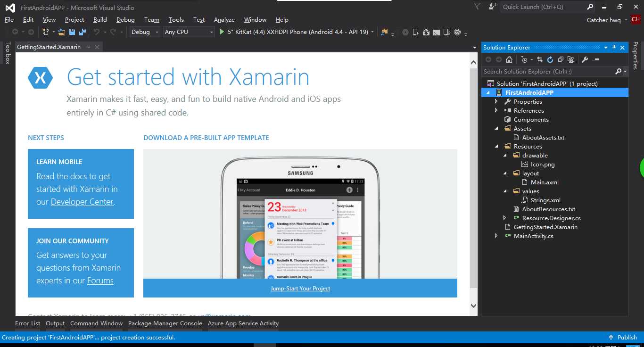The height and width of the screenshot is (347, 644).
Task: Click the notifications flag icon in title bar
Action: (478, 7)
